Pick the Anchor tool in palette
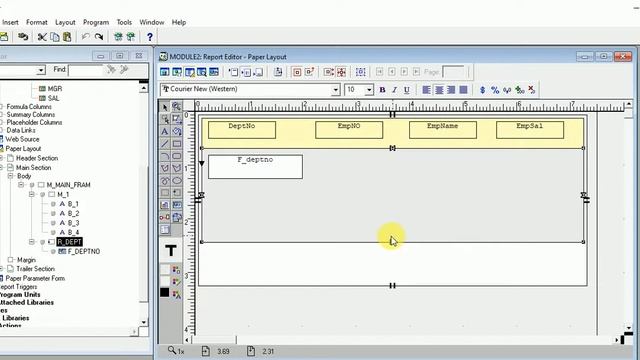The image size is (640, 360). [x=164, y=217]
